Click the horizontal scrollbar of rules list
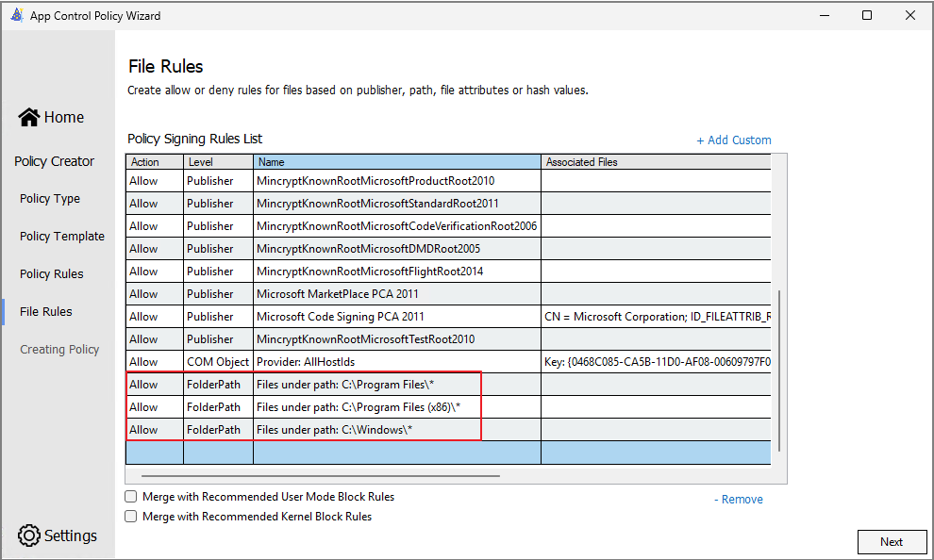The height and width of the screenshot is (560, 934). [321, 476]
